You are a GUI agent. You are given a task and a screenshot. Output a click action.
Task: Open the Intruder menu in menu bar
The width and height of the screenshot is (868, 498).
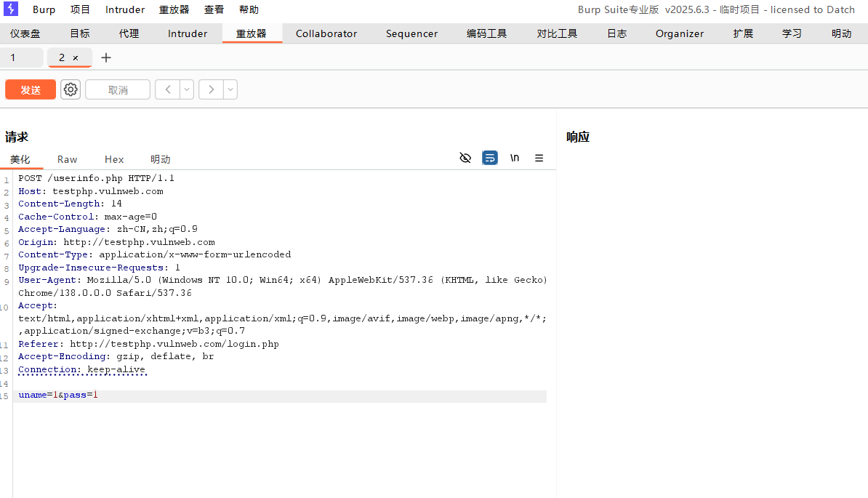tap(125, 9)
